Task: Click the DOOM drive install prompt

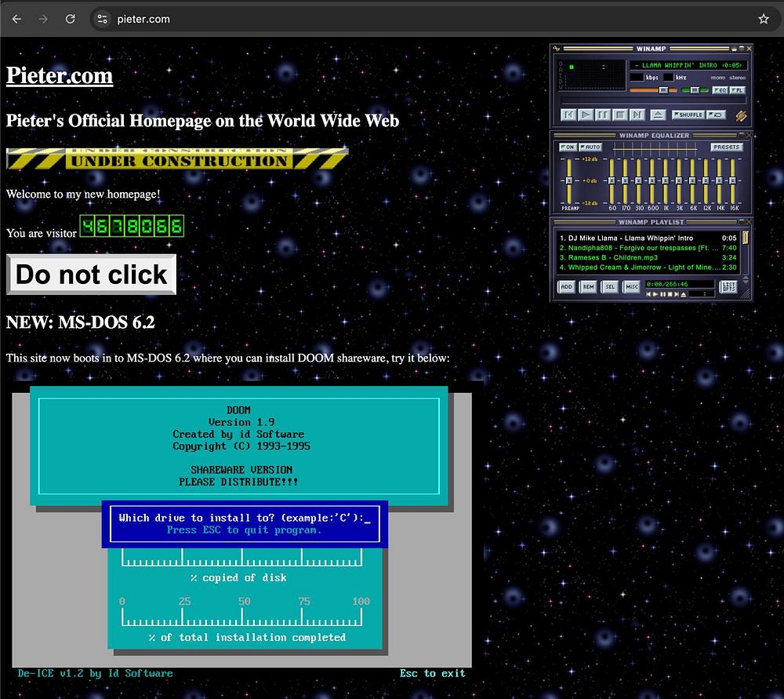Action: click(245, 523)
